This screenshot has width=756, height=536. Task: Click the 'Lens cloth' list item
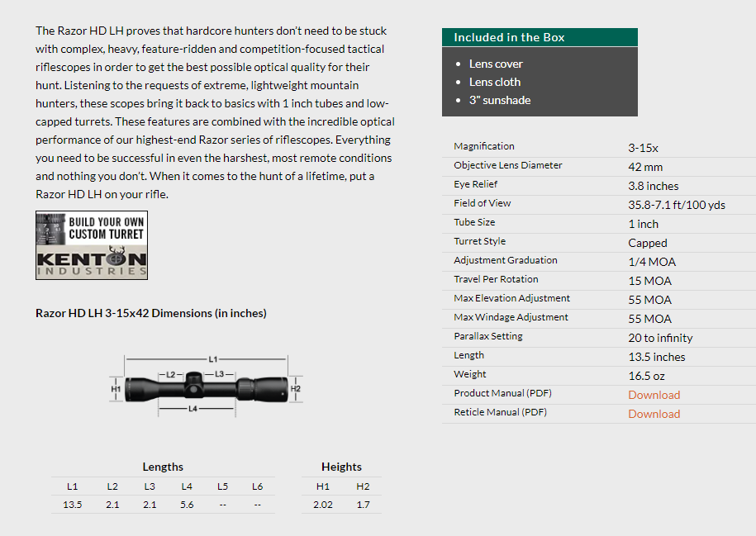click(495, 82)
